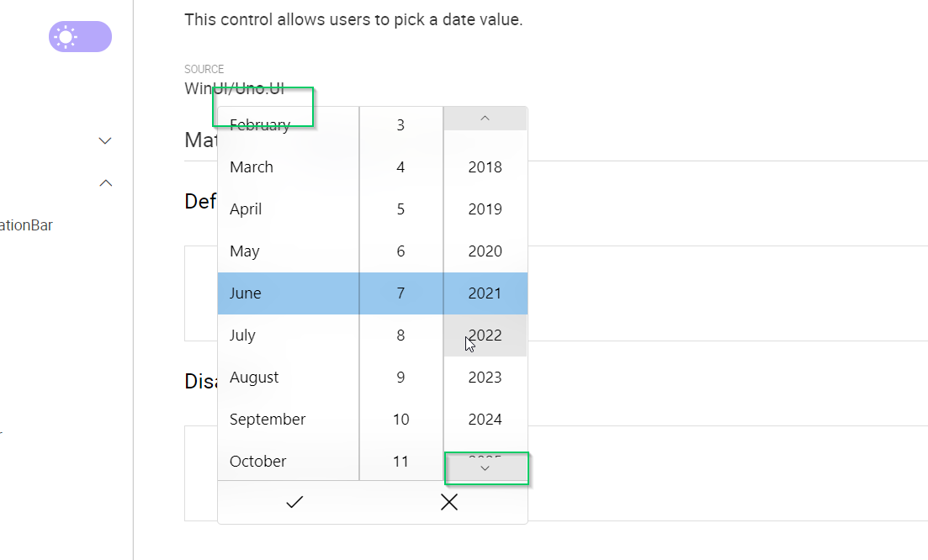This screenshot has height=560, width=928.
Task: Confirm selected date with the checkmark
Action: pyautogui.click(x=294, y=501)
